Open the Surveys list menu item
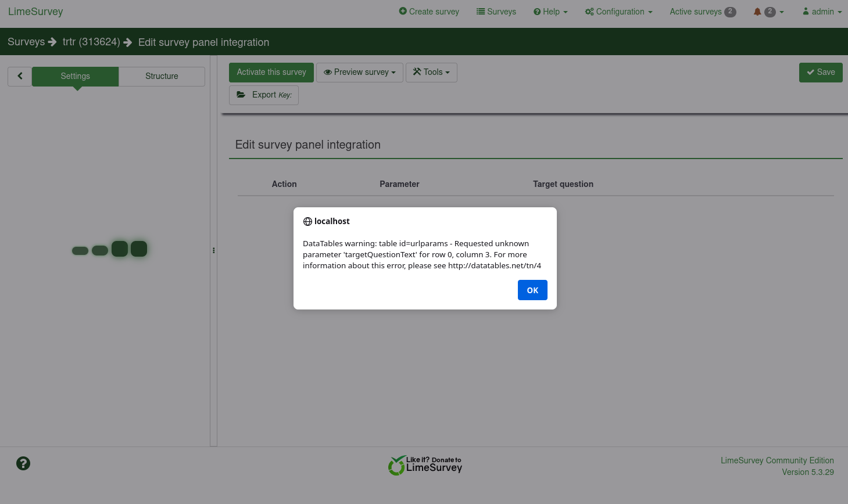Viewport: 848px width, 504px height. pos(496,12)
